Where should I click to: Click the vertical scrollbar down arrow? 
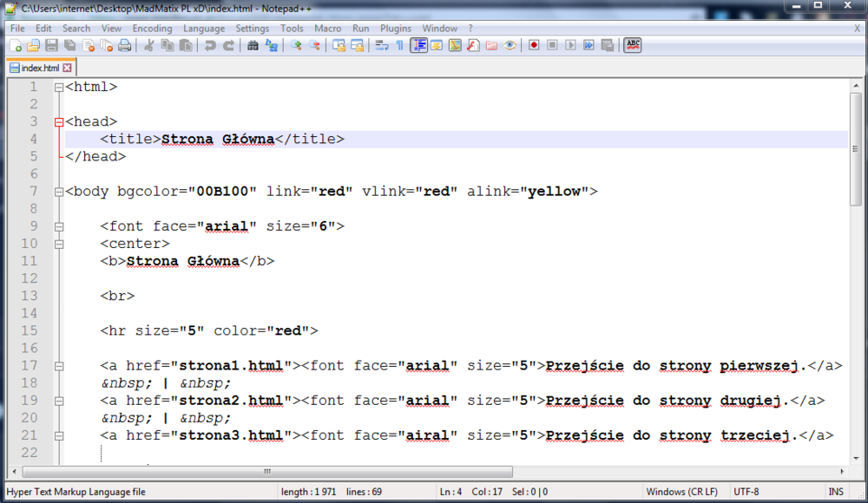pyautogui.click(x=856, y=458)
